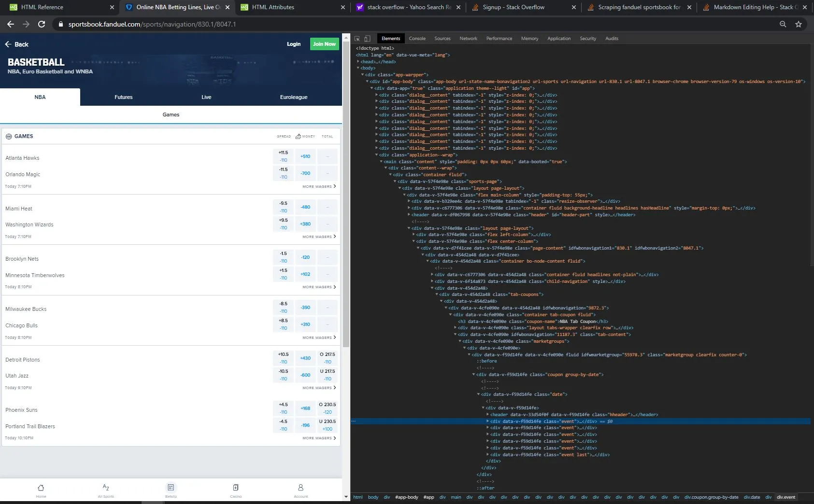
Task: Expand the hheader header node
Action: coord(488,415)
